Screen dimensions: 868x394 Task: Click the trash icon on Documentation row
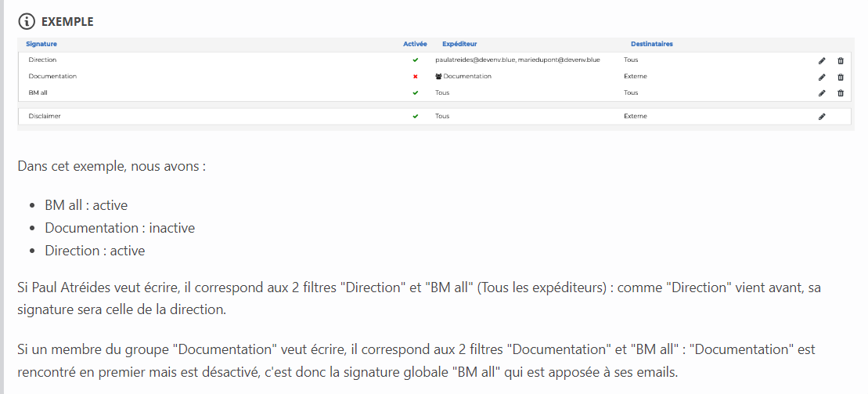pyautogui.click(x=841, y=78)
